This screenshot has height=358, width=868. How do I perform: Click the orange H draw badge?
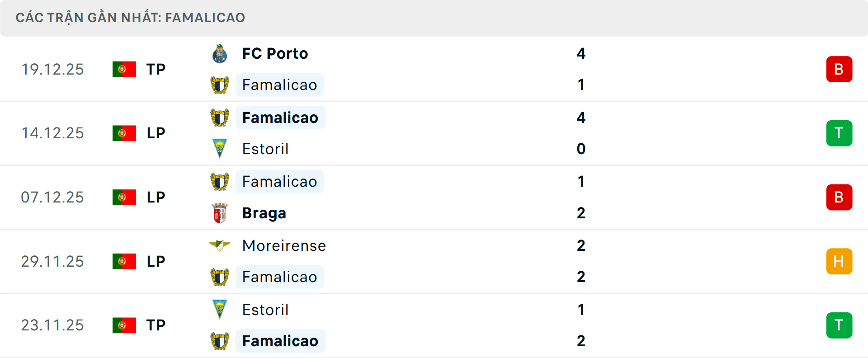839,261
